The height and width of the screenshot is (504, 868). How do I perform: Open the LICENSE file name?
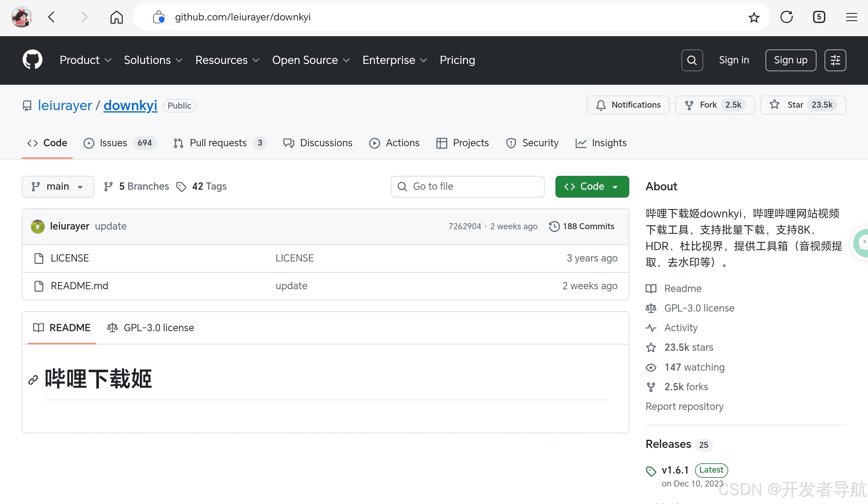[70, 258]
